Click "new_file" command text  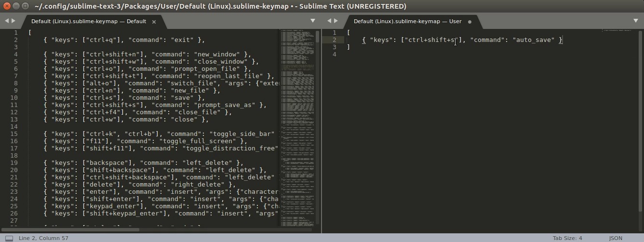pos(190,91)
